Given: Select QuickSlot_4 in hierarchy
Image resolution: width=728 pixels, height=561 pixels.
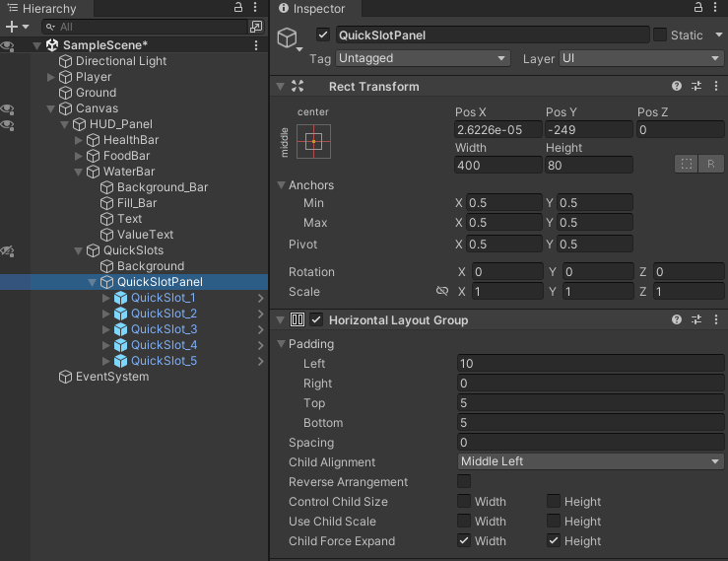Looking at the screenshot, I should pos(164,345).
